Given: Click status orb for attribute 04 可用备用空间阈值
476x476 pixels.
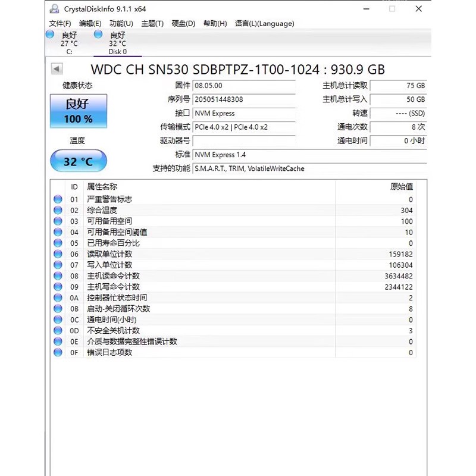Looking at the screenshot, I should pyautogui.click(x=58, y=232).
